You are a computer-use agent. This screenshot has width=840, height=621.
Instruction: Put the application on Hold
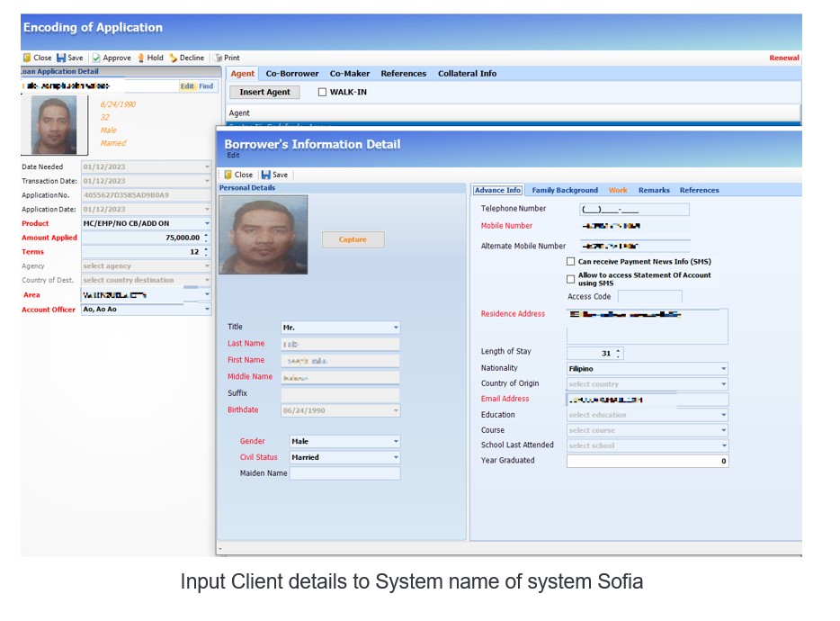pyautogui.click(x=150, y=58)
